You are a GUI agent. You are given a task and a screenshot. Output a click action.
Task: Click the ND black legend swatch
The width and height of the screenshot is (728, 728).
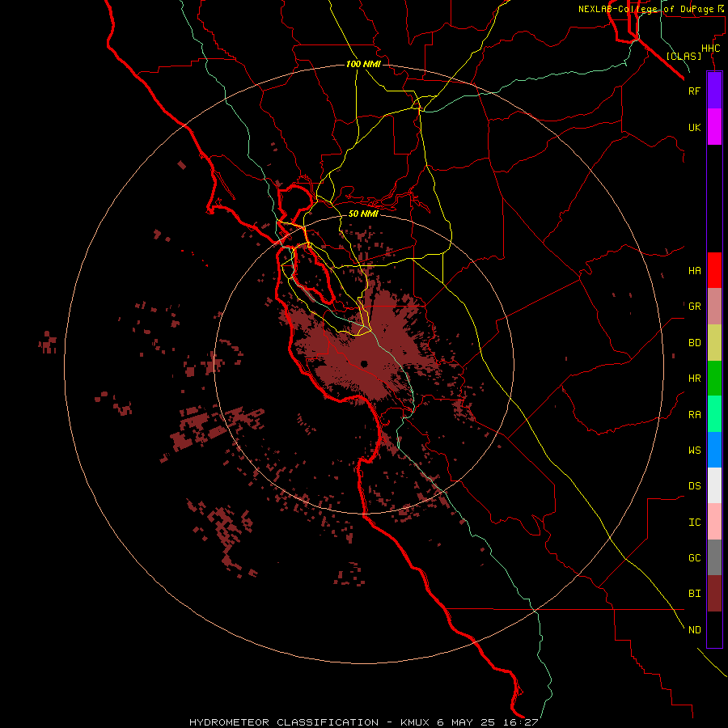click(x=714, y=629)
